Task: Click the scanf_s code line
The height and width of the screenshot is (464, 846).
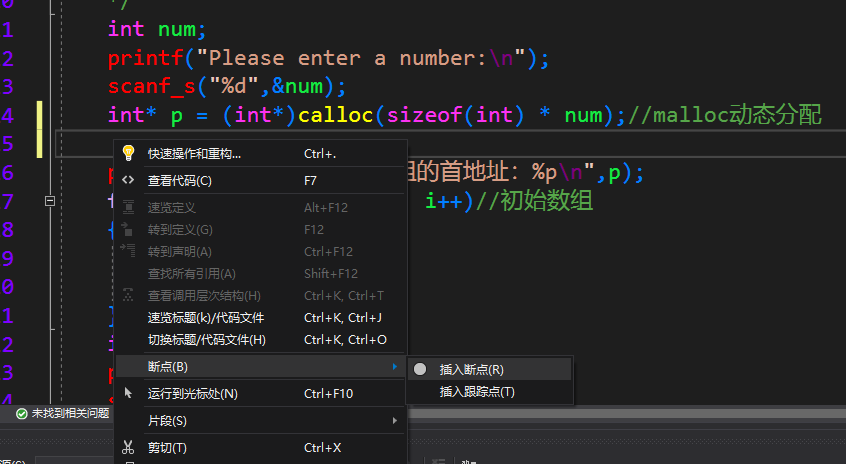Action: pyautogui.click(x=227, y=86)
